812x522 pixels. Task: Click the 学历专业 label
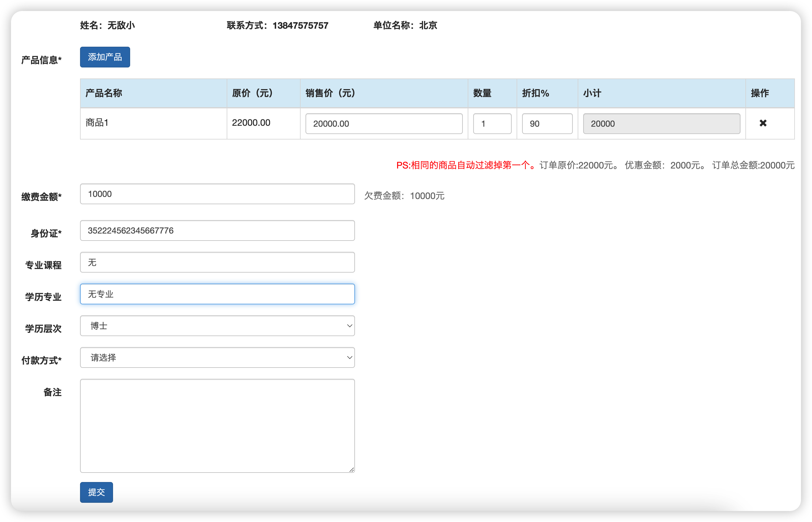point(43,297)
